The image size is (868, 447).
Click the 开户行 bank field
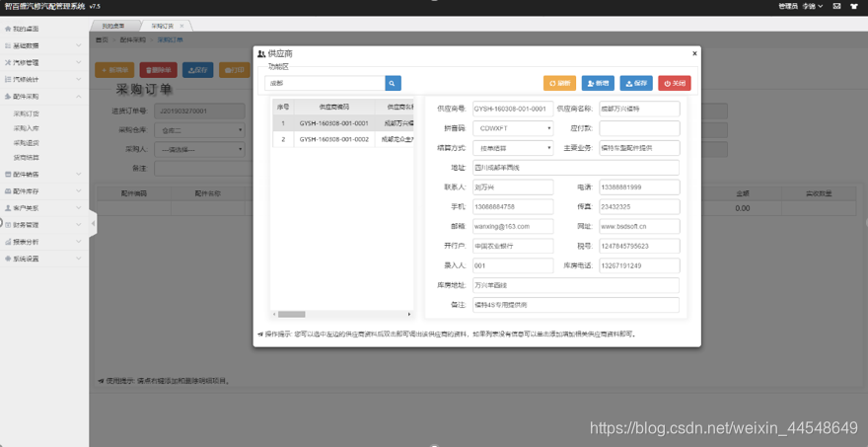pyautogui.click(x=513, y=246)
